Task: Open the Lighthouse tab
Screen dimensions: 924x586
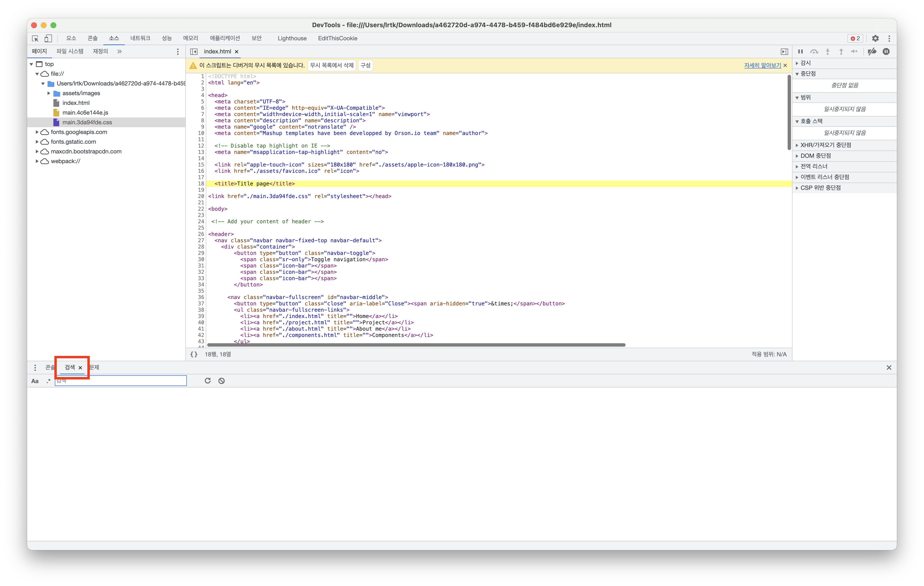Action: tap(292, 38)
